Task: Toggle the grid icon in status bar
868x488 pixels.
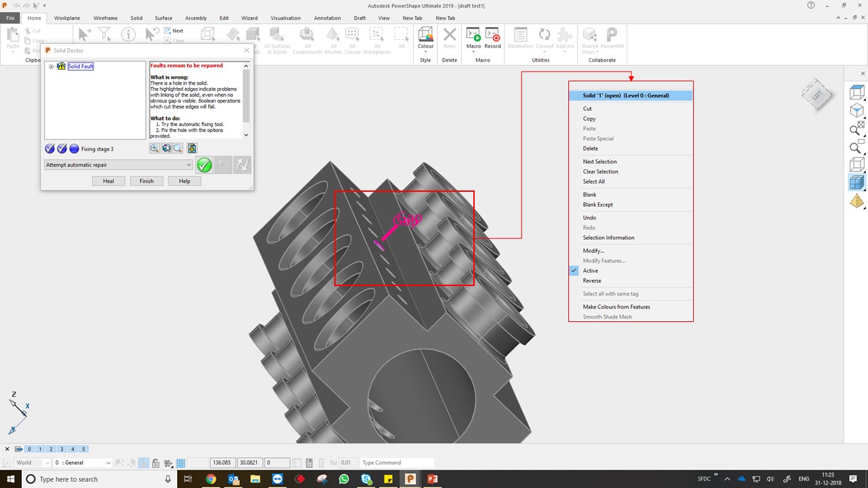Action: click(181, 463)
